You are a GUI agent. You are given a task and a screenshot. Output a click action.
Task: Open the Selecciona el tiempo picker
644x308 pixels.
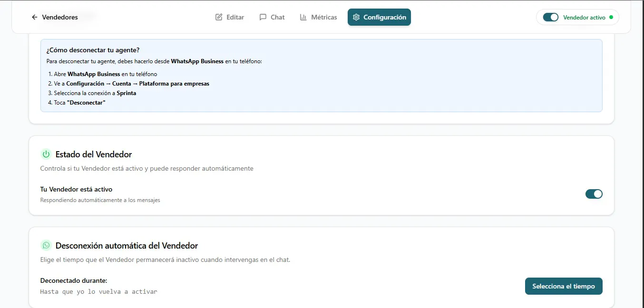(x=564, y=286)
